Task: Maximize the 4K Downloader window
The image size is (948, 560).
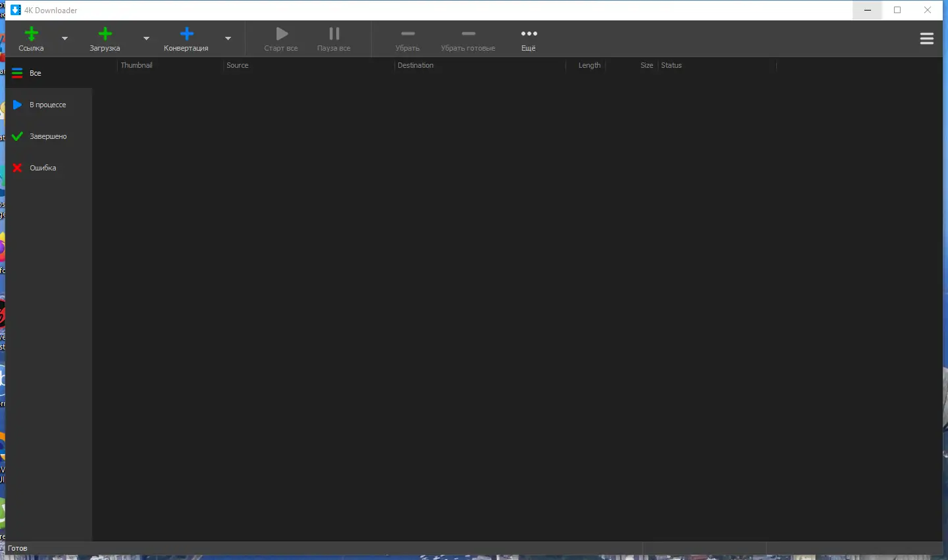Action: coord(897,10)
